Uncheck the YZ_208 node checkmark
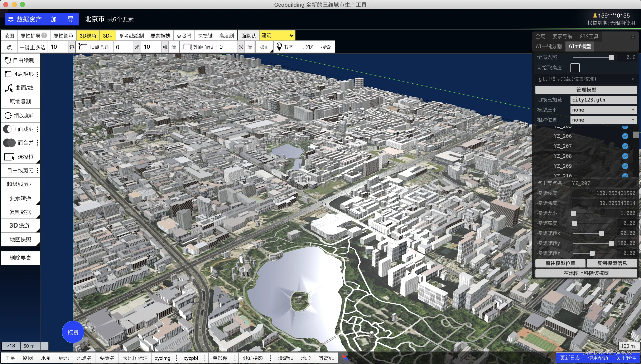The image size is (641, 364). [x=625, y=156]
